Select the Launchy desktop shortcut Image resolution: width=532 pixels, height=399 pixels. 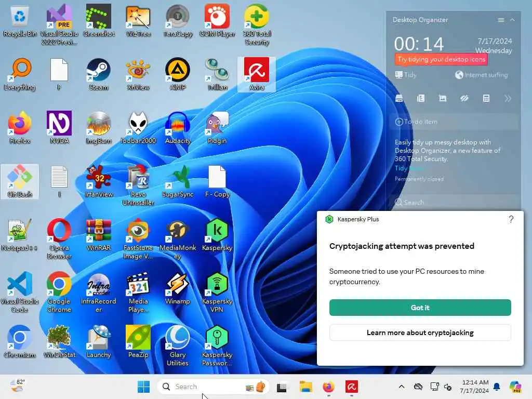coord(99,342)
